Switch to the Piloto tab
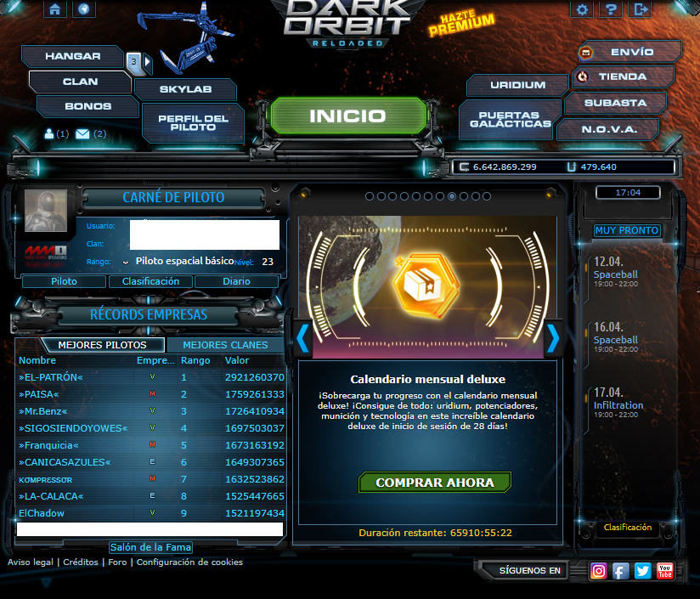700x599 pixels. coord(64,281)
